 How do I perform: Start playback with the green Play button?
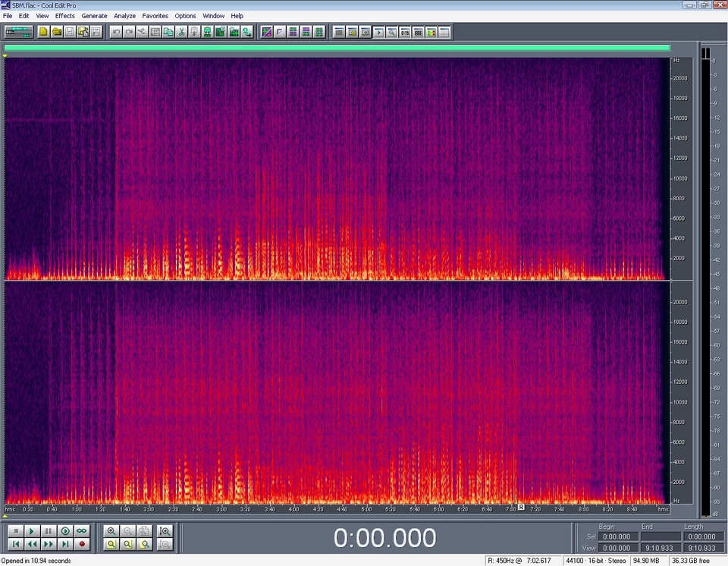click(32, 530)
